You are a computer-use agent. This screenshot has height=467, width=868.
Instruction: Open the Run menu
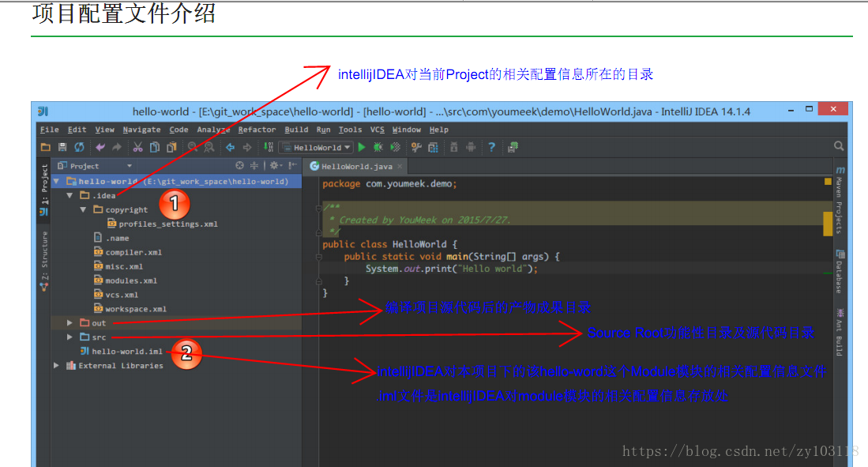(x=323, y=130)
